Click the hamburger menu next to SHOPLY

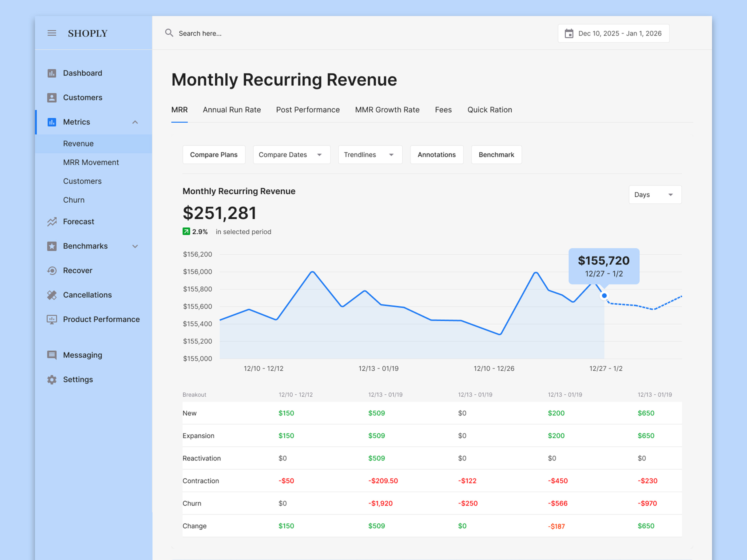(52, 33)
